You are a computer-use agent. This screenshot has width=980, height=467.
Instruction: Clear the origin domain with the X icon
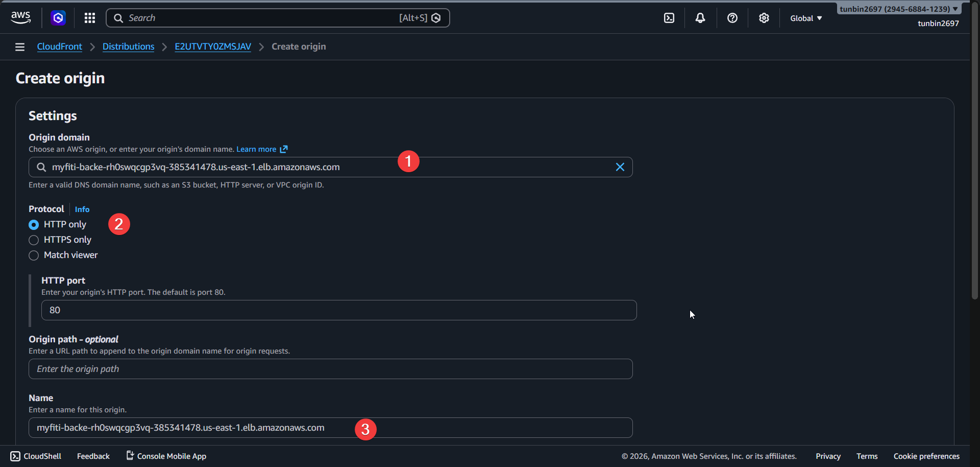pos(620,167)
